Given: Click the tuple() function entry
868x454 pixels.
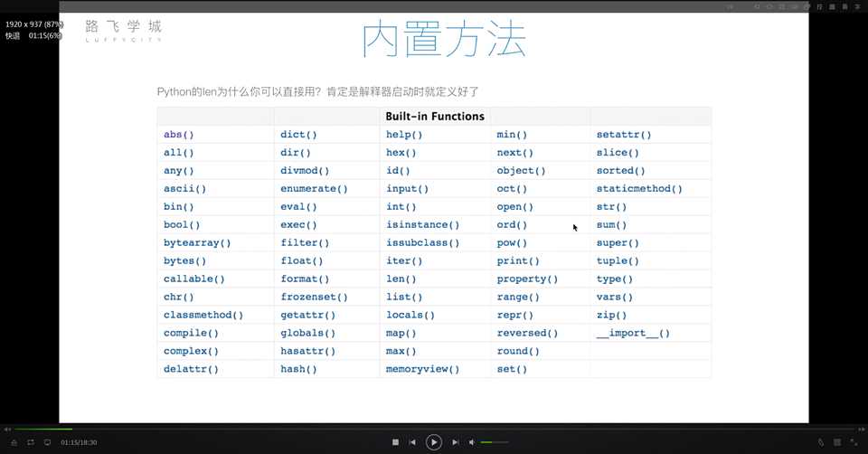Looking at the screenshot, I should (618, 260).
